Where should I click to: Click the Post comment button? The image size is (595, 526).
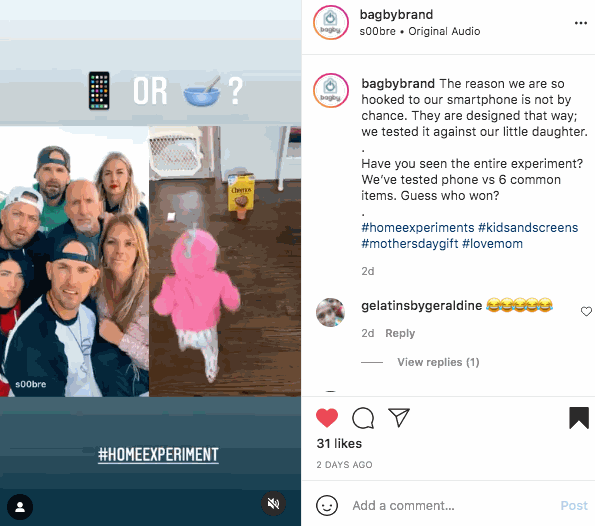tap(574, 506)
